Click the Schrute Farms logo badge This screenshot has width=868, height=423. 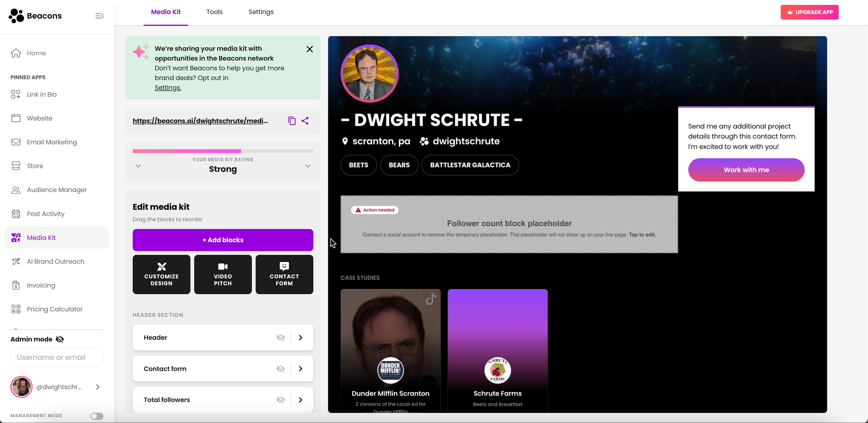point(497,370)
